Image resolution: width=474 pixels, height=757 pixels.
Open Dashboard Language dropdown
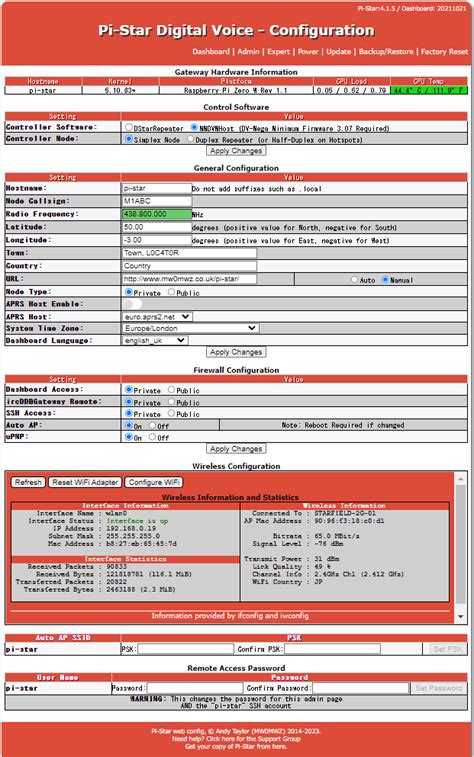coord(155,340)
